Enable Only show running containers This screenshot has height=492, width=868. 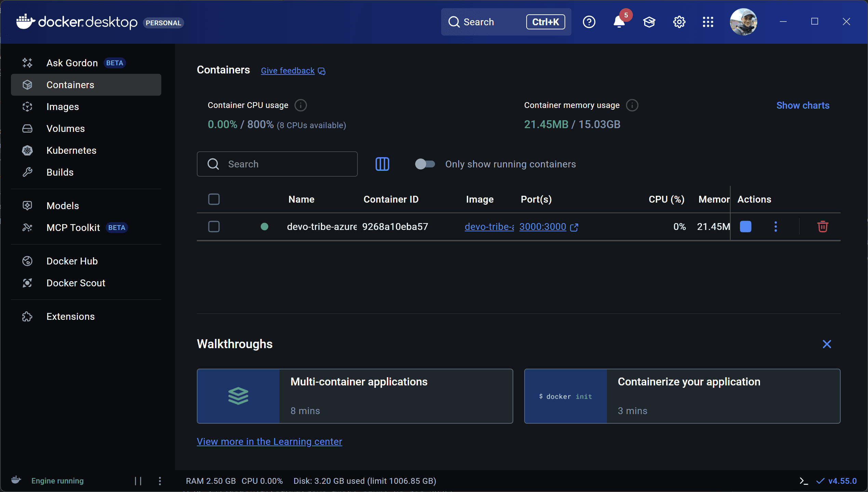(425, 164)
